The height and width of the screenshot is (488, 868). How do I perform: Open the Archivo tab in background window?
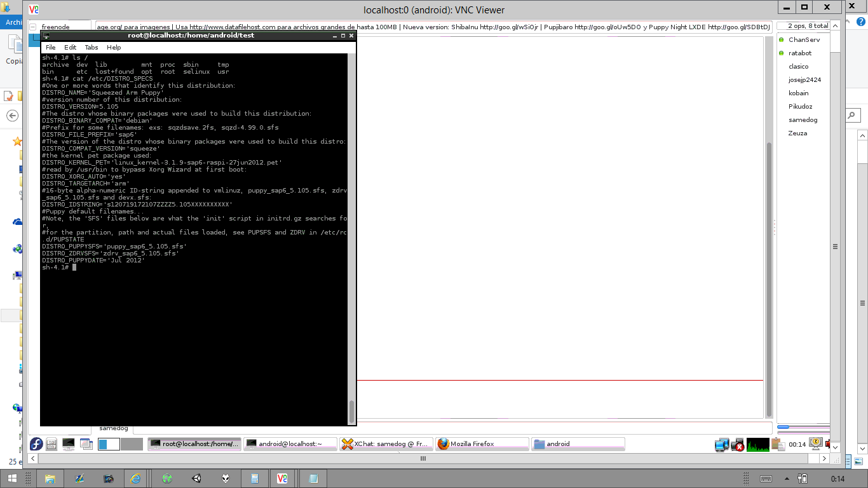pyautogui.click(x=12, y=22)
